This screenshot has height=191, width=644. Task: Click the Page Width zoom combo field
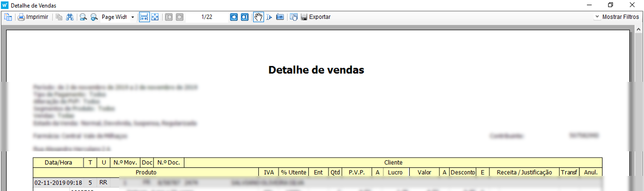[114, 17]
